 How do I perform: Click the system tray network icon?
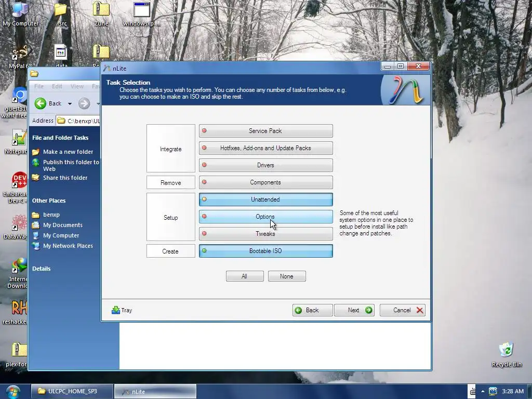click(x=493, y=391)
